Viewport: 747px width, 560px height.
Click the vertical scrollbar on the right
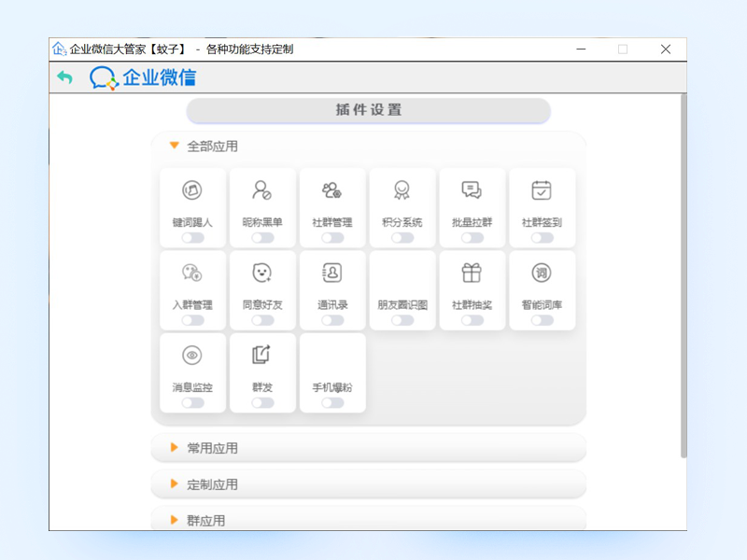click(x=683, y=280)
